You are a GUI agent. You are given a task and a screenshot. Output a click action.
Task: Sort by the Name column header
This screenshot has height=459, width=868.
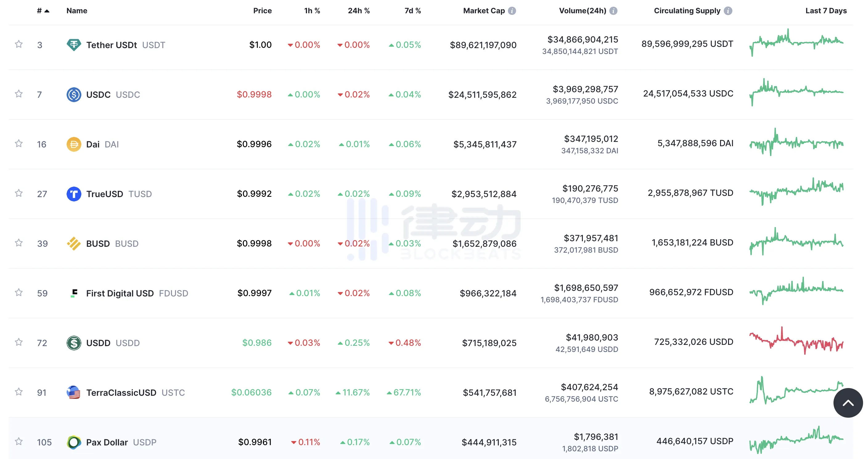pos(77,11)
